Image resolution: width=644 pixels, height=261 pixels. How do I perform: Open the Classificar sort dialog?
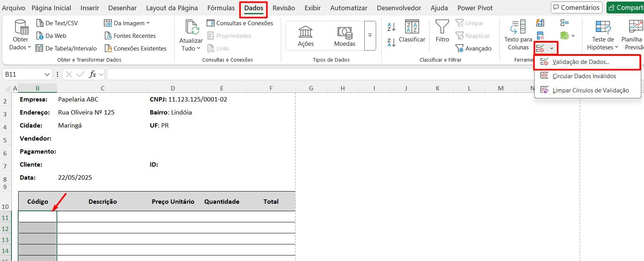(x=412, y=31)
